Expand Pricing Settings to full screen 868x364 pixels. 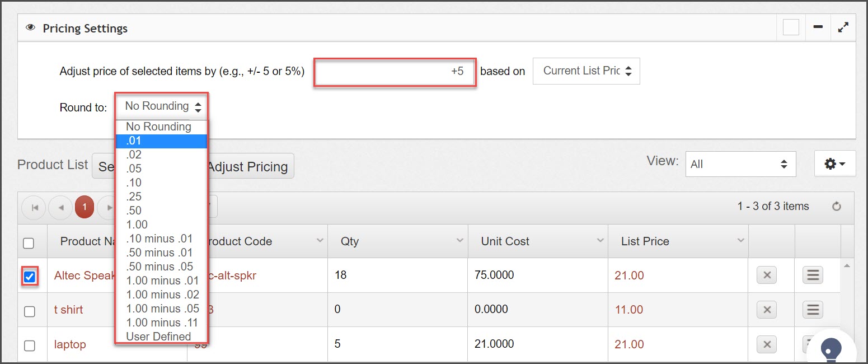pyautogui.click(x=843, y=27)
